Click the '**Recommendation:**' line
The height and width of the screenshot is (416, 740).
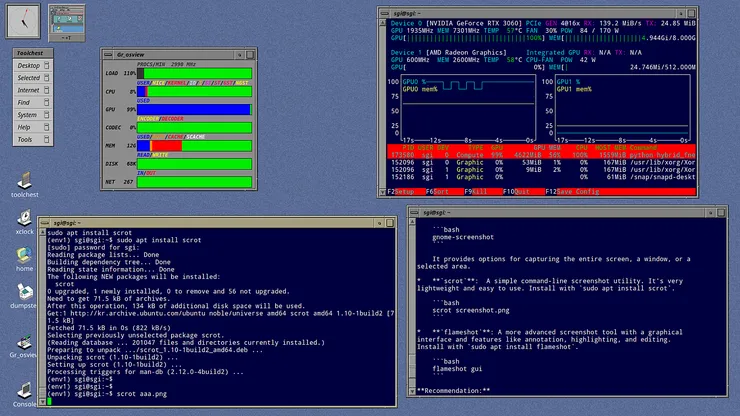pyautogui.click(x=454, y=391)
